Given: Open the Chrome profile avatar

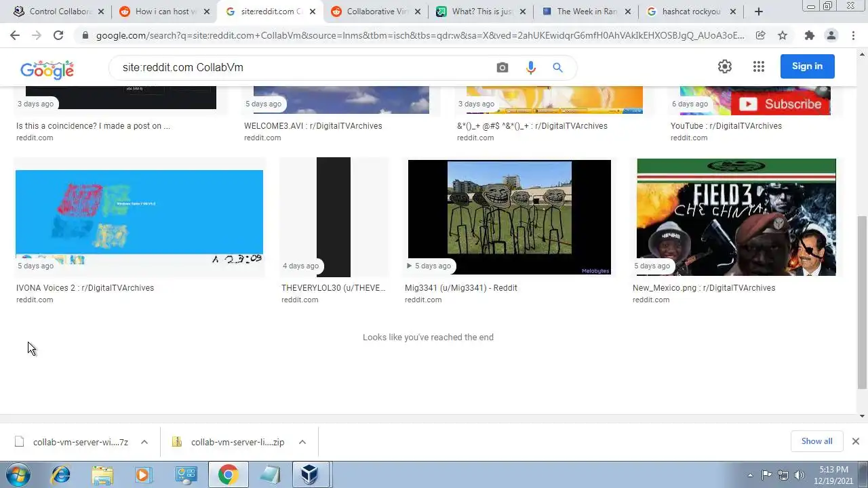Looking at the screenshot, I should 831,35.
